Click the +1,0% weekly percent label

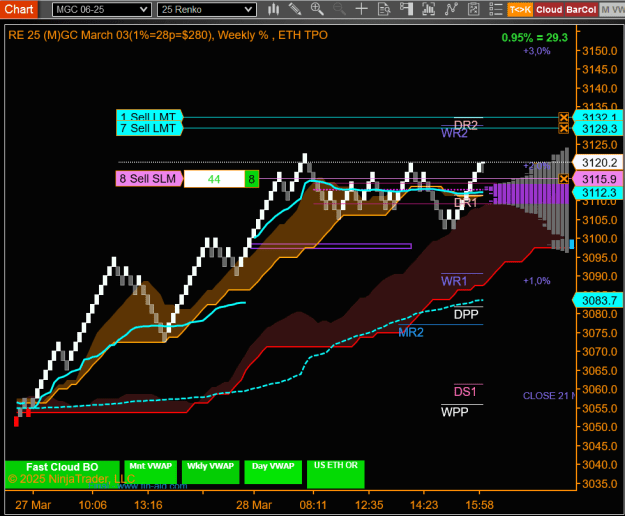click(x=537, y=281)
